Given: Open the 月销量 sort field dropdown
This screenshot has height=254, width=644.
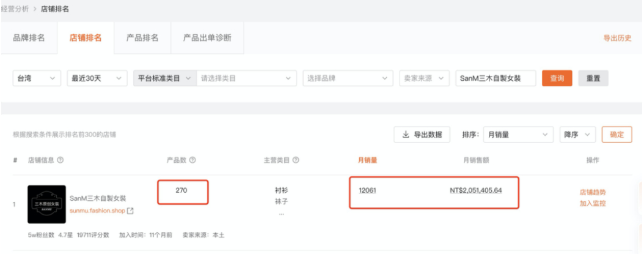Looking at the screenshot, I should click(518, 135).
